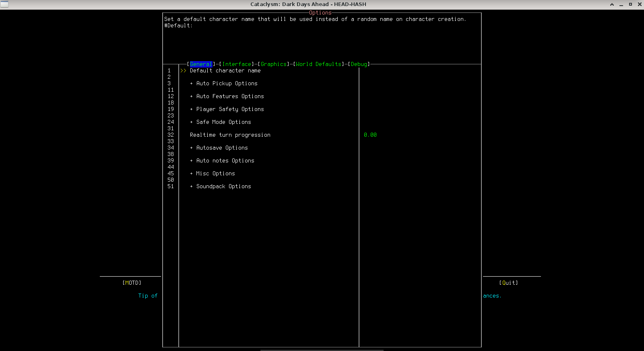This screenshot has height=351, width=644.
Task: Expand the Safe Mode Options section
Action: pyautogui.click(x=223, y=122)
